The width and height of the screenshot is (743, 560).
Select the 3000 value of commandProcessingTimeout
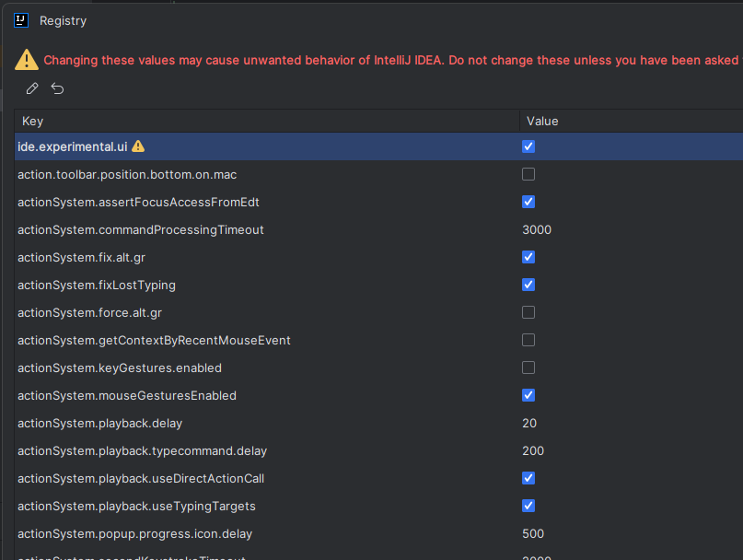pyautogui.click(x=537, y=229)
